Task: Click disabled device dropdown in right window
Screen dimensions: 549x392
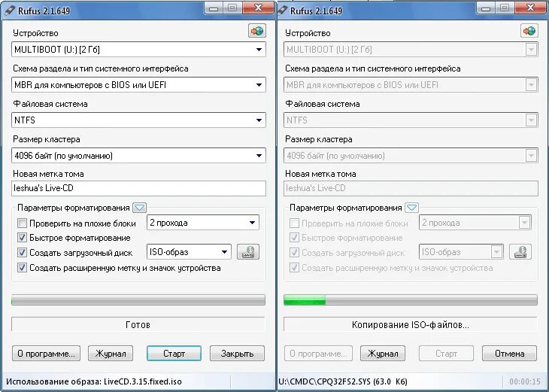Action: coord(411,50)
